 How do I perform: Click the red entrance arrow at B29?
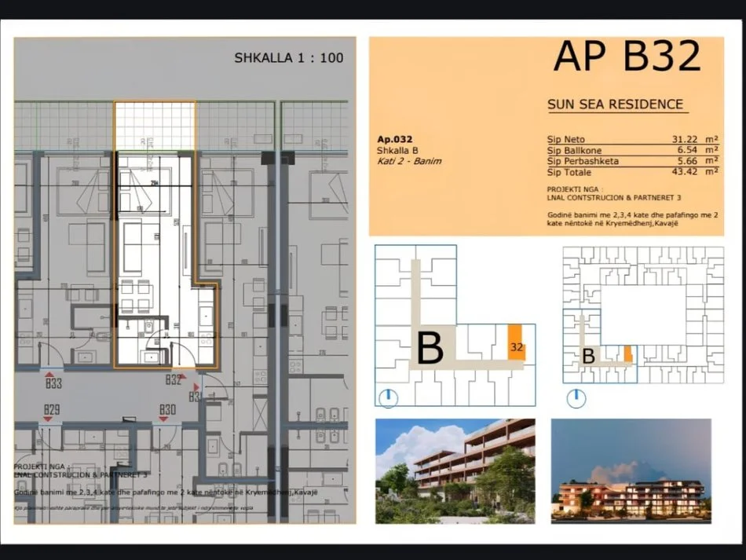coord(49,419)
